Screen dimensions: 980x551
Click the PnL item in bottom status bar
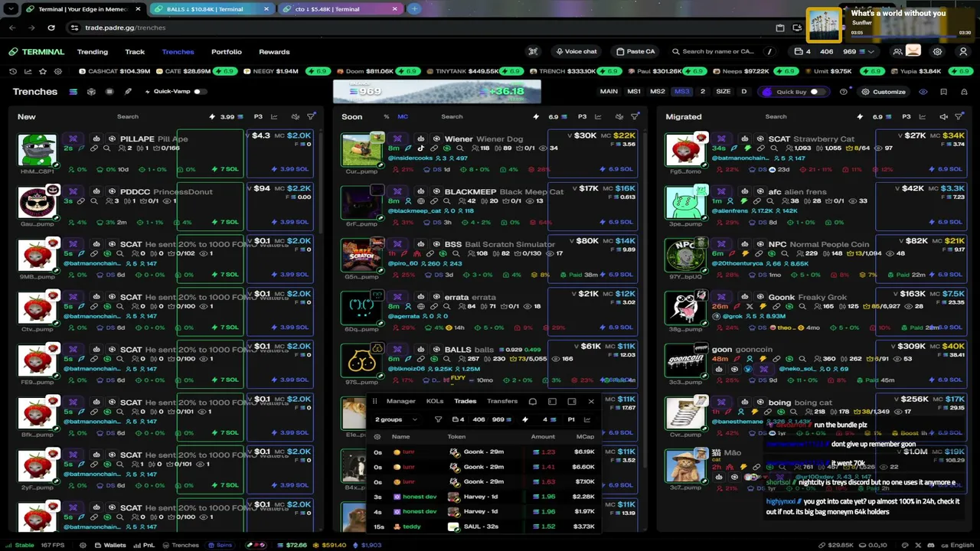click(x=145, y=545)
